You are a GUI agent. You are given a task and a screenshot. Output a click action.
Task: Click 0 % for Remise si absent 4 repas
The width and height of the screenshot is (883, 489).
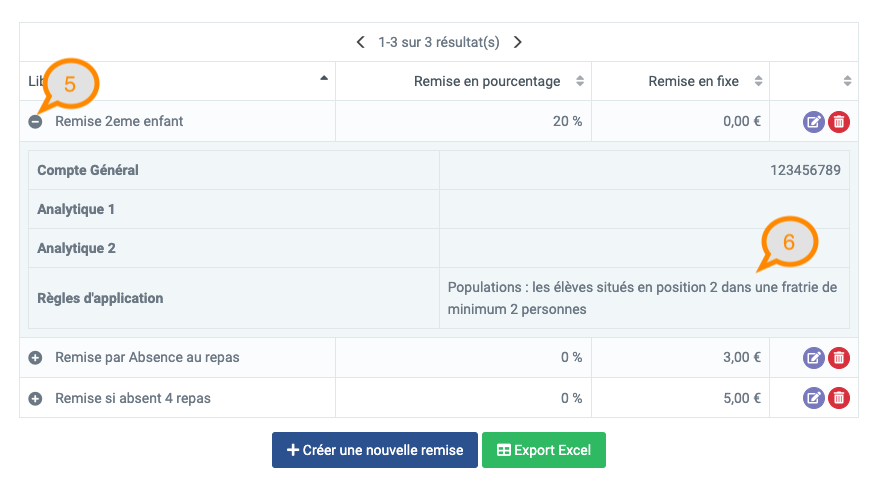click(x=571, y=398)
